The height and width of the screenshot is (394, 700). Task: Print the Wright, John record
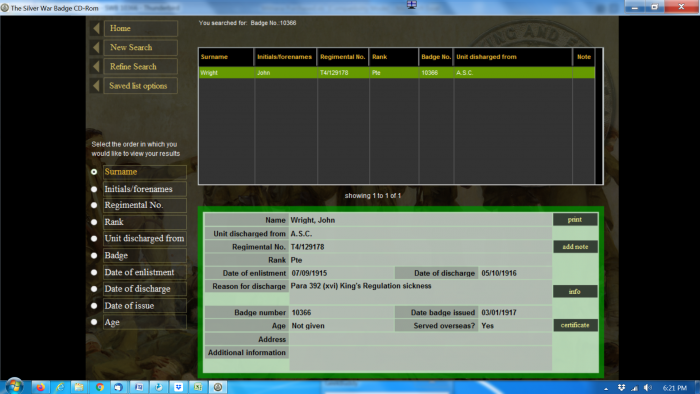click(575, 220)
